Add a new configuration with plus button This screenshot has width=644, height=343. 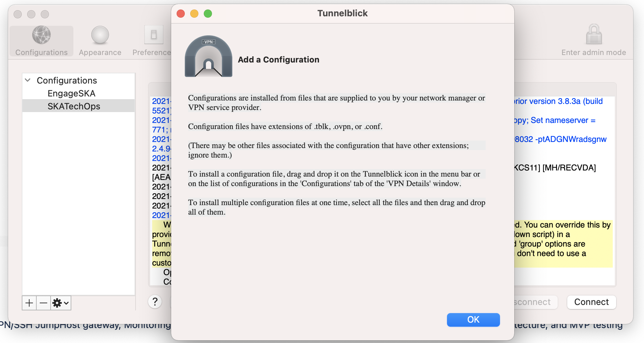point(29,303)
